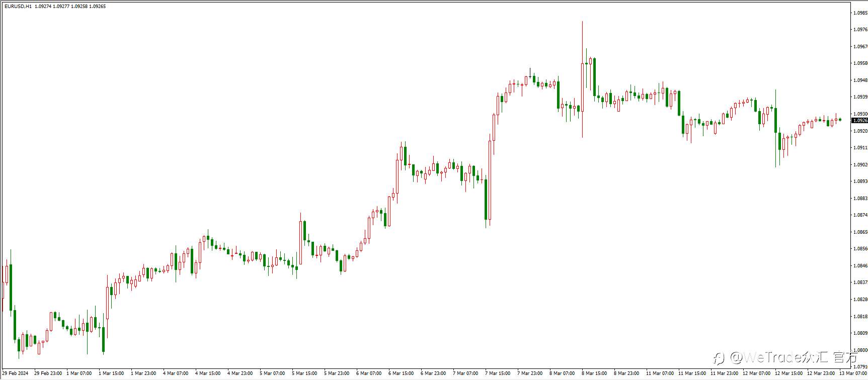Click the 11 Mar 15:00 time label

[692, 373]
